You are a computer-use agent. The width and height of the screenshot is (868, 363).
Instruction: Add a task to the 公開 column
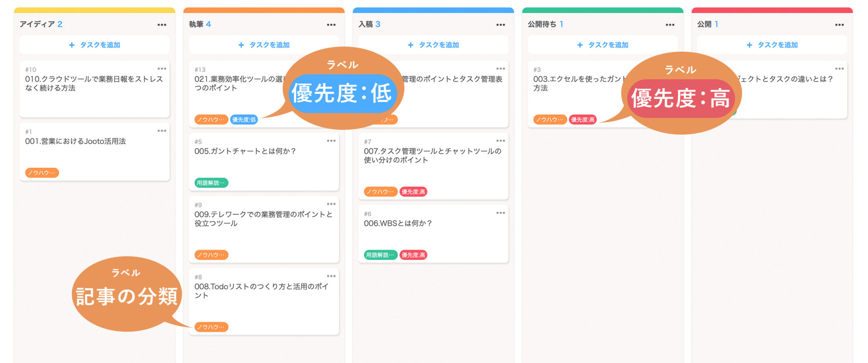(772, 45)
